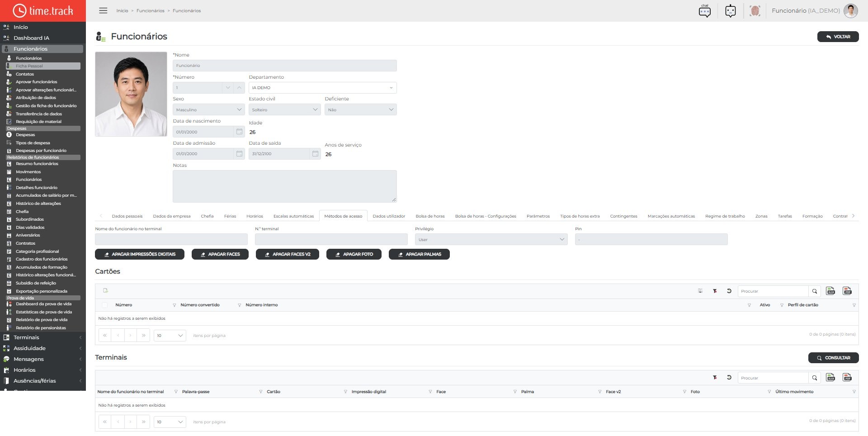Switch to Bolsa de horas tab
868x436 pixels.
tap(430, 216)
